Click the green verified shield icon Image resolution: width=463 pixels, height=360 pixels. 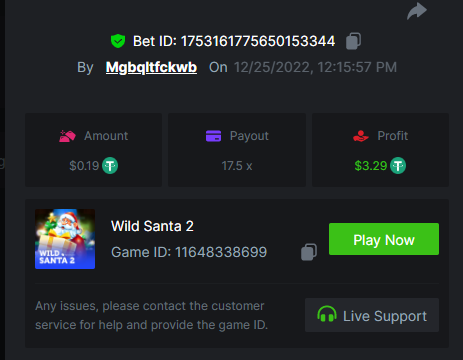pos(118,41)
